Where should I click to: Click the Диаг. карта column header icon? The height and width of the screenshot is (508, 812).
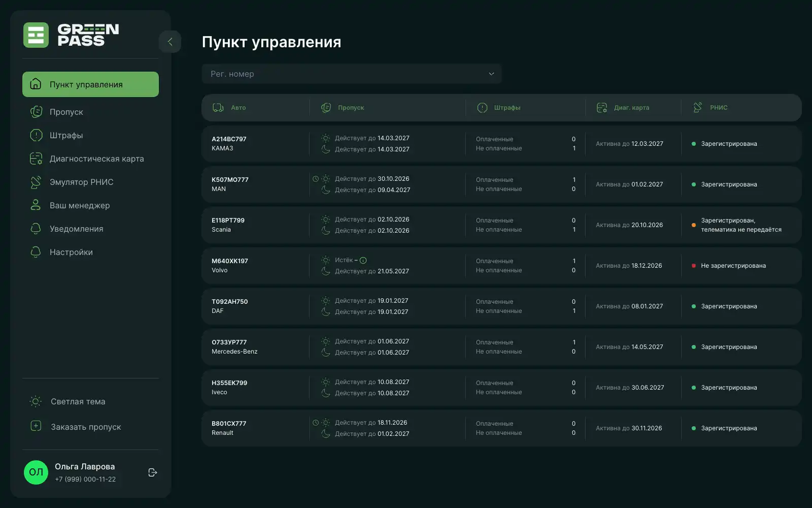click(x=602, y=108)
